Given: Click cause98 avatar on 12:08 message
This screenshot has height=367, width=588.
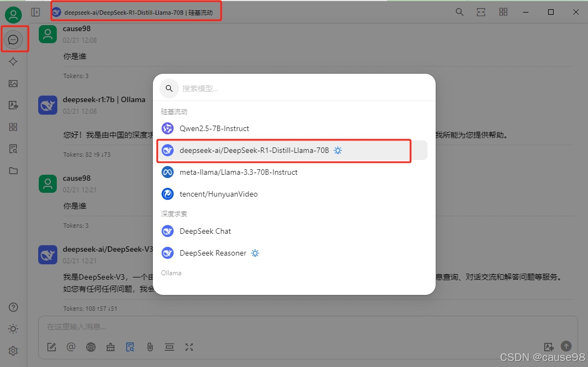Looking at the screenshot, I should (x=47, y=34).
